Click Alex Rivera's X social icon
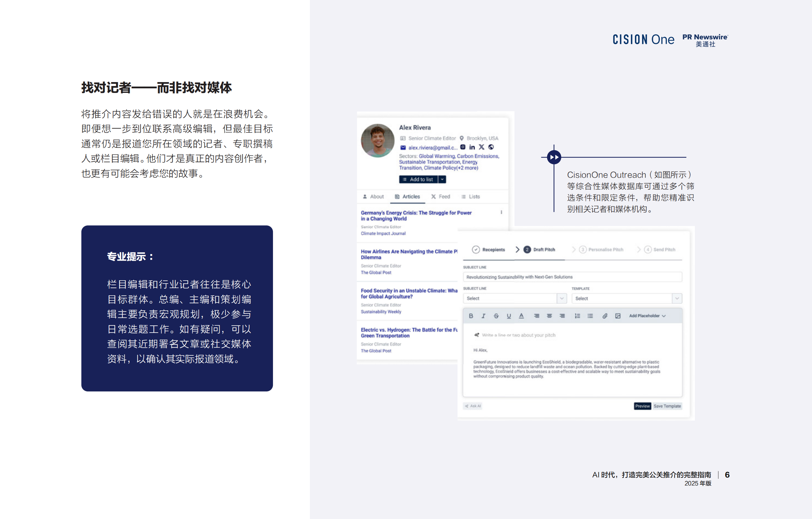 click(481, 147)
